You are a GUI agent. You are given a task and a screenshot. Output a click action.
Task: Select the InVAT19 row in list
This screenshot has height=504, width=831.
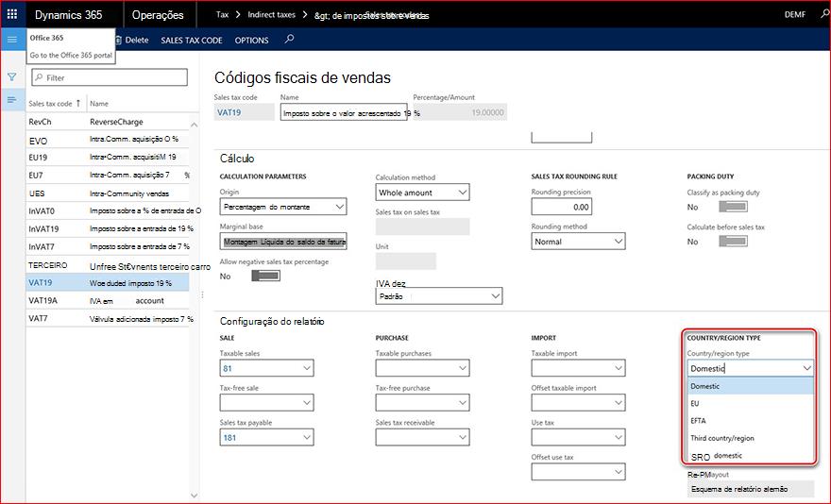point(108,229)
